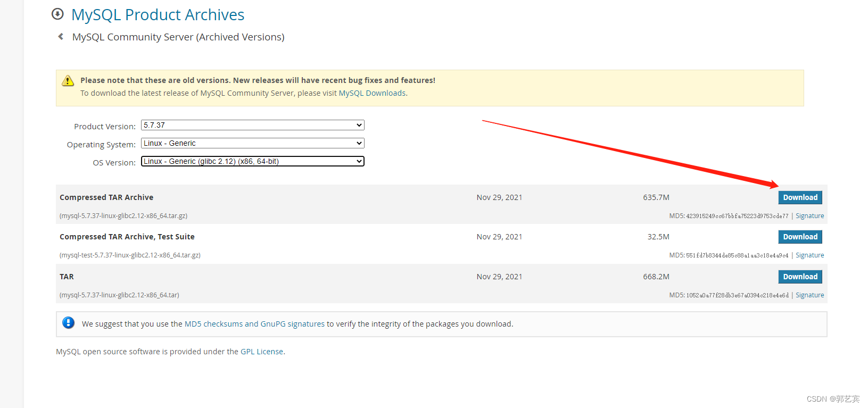Click the 32.5M file size
The image size is (868, 408).
coord(658,237)
